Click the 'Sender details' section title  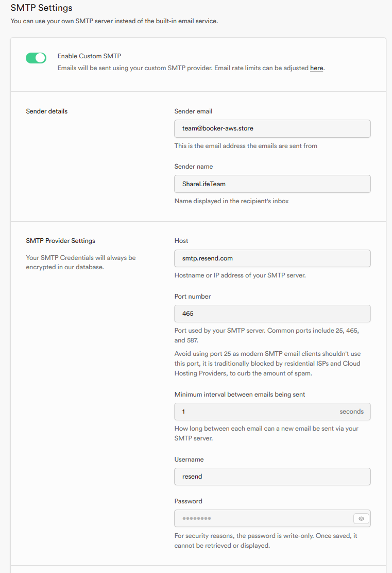click(46, 111)
